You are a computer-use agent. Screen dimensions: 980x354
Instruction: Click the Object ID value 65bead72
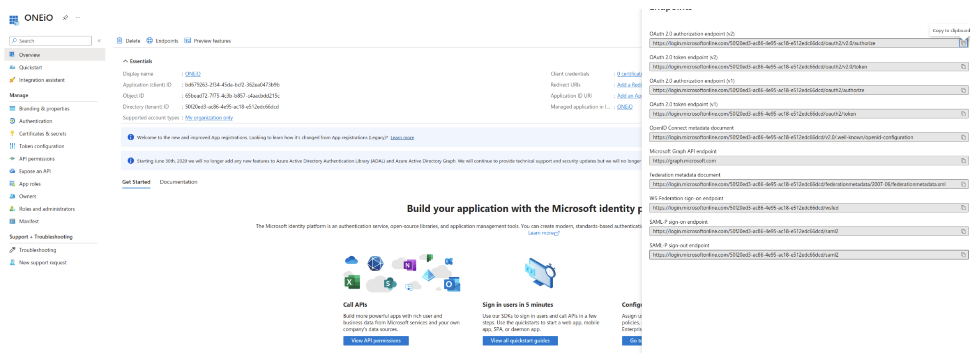[232, 96]
